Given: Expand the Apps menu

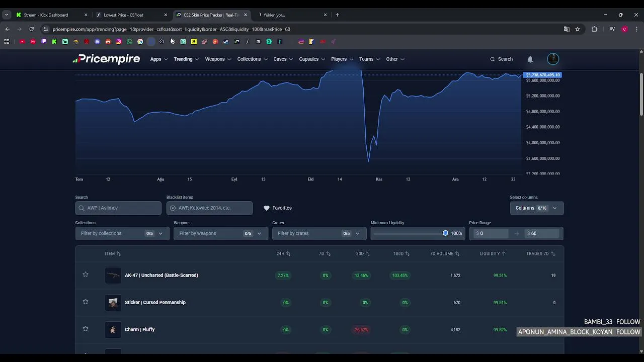Looking at the screenshot, I should coord(159,59).
